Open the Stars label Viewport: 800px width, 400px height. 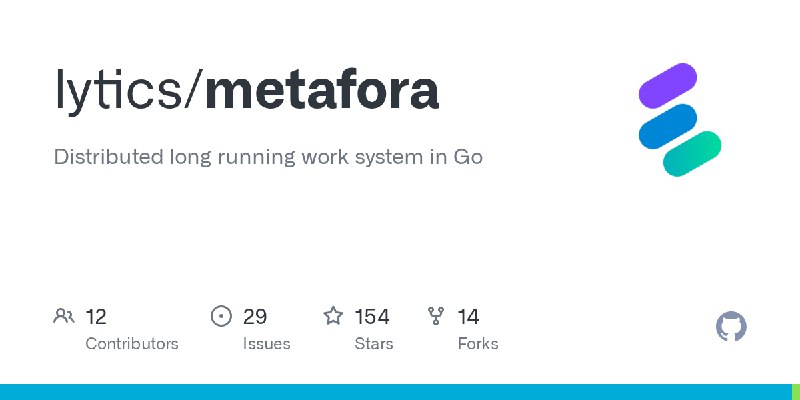click(374, 343)
